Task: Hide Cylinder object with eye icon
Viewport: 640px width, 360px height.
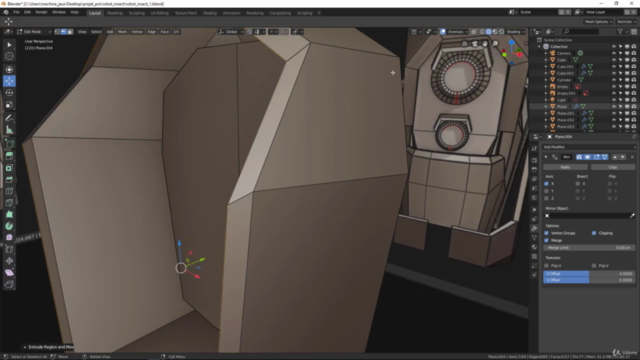Action: pyautogui.click(x=613, y=80)
